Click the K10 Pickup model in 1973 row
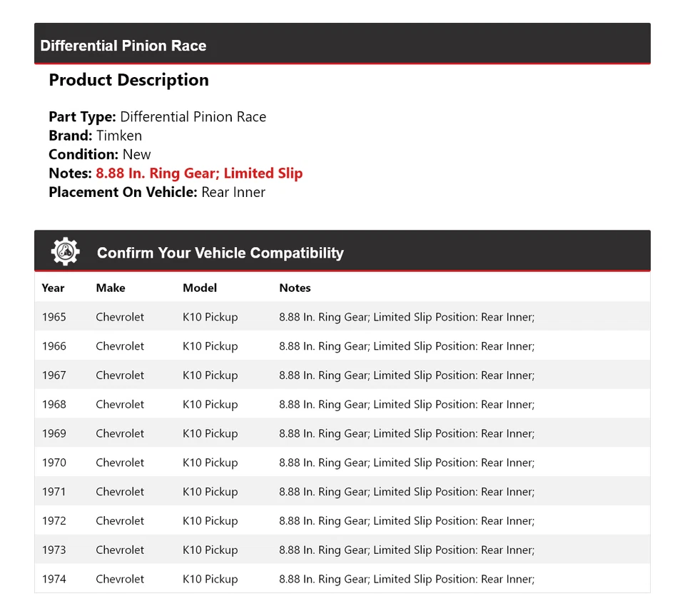This screenshot has width=685, height=616. click(x=210, y=550)
